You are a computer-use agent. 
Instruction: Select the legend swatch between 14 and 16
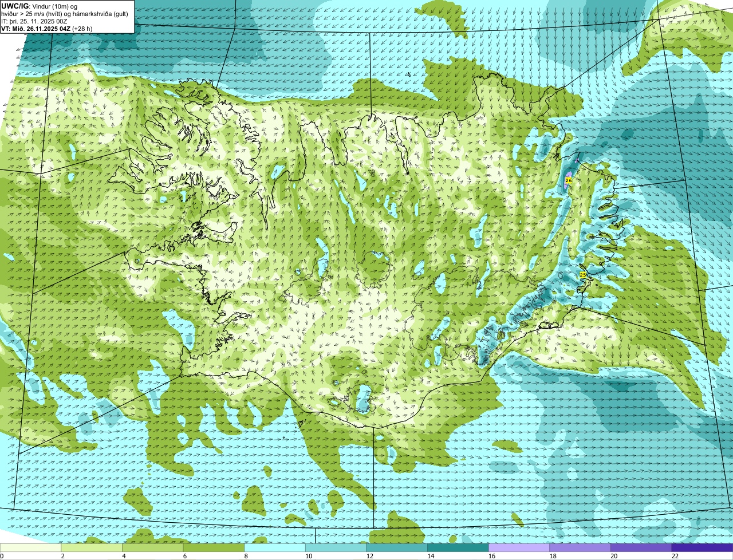click(x=458, y=547)
